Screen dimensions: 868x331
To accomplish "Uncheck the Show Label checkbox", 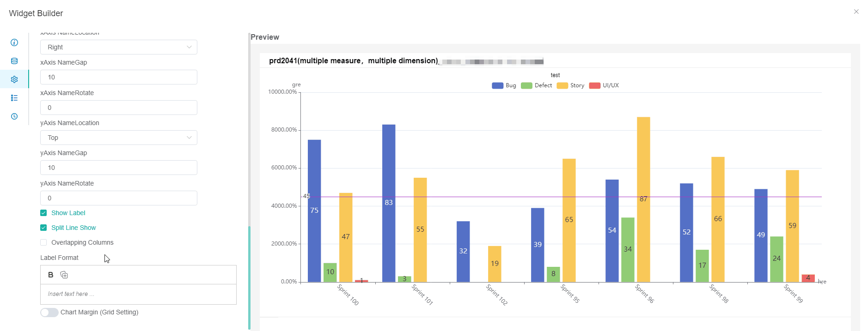I will (x=43, y=213).
